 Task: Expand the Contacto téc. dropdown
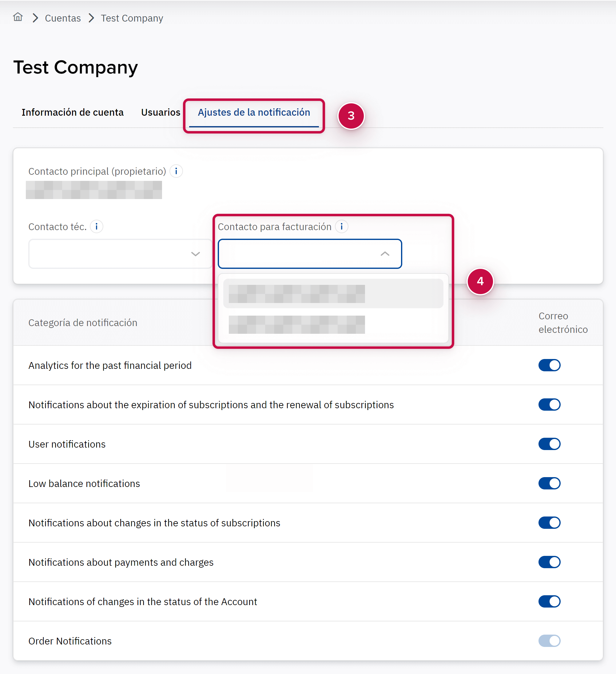195,254
